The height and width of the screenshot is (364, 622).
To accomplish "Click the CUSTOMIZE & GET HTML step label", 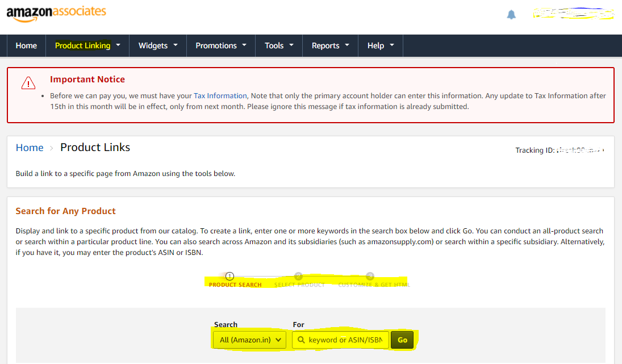I will point(374,284).
